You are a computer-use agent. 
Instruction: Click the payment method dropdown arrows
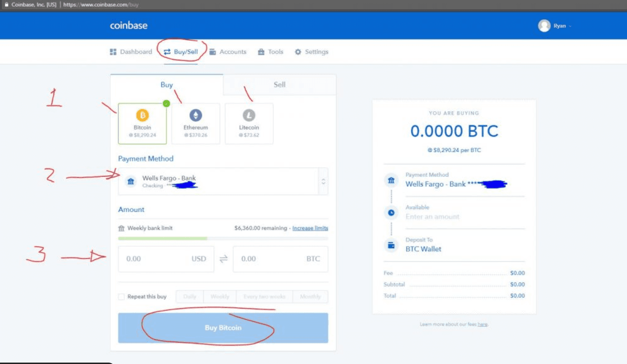(323, 182)
